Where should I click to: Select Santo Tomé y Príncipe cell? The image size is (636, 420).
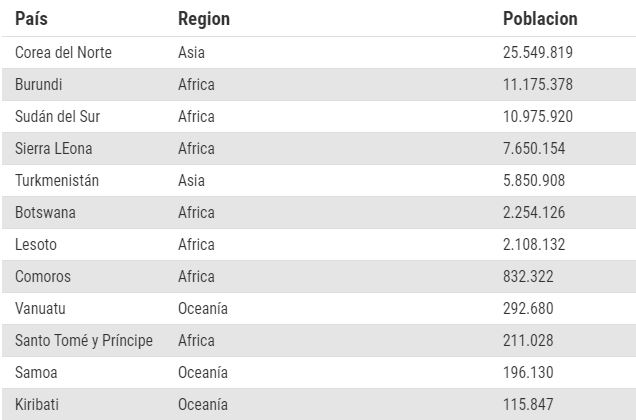click(x=84, y=340)
